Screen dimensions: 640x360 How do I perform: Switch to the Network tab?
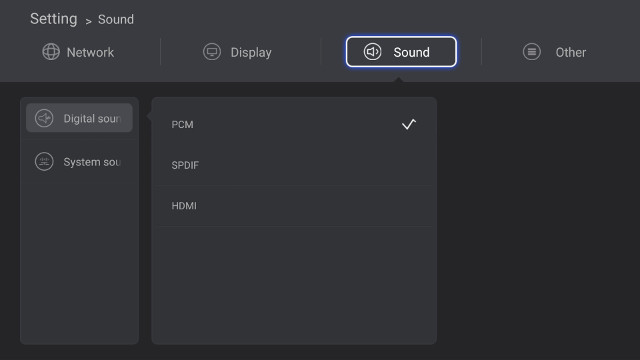78,52
